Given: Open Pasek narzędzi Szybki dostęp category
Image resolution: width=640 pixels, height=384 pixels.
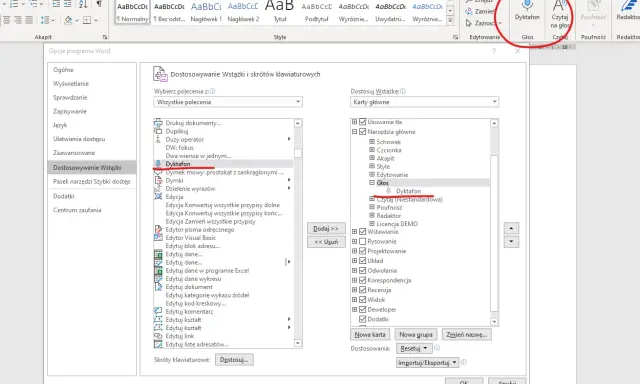Looking at the screenshot, I should coord(91,181).
